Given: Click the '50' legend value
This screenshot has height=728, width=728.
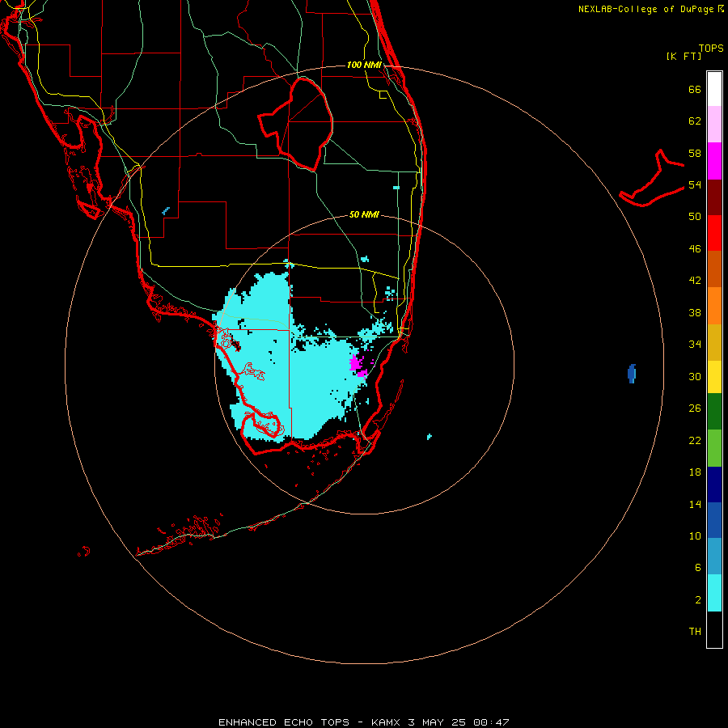Looking at the screenshot, I should 695,217.
